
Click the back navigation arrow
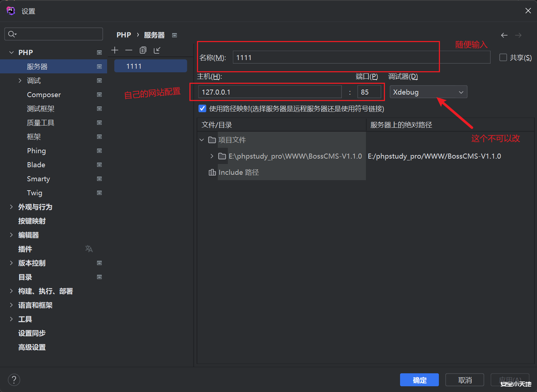coord(504,35)
